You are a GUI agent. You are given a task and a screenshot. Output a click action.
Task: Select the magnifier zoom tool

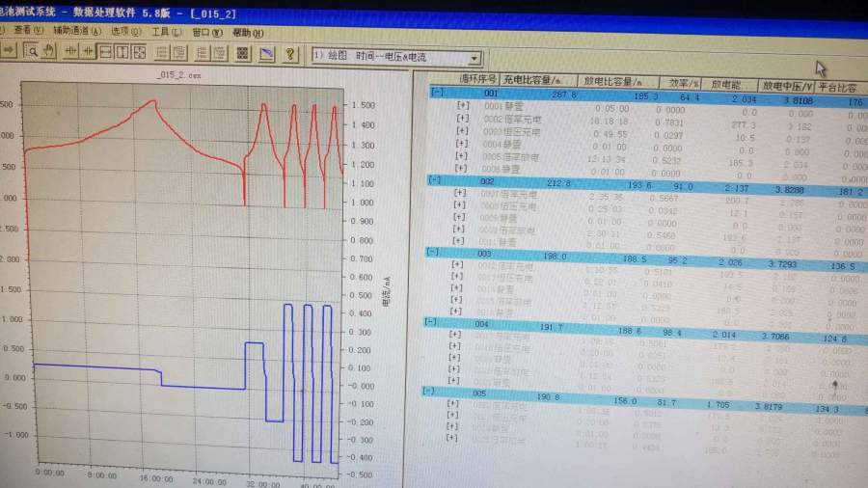point(32,51)
